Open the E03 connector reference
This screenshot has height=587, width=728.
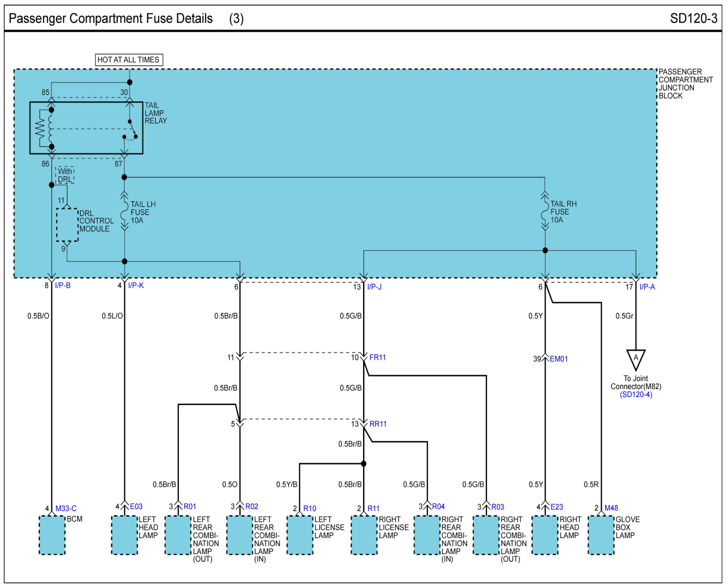(x=136, y=506)
